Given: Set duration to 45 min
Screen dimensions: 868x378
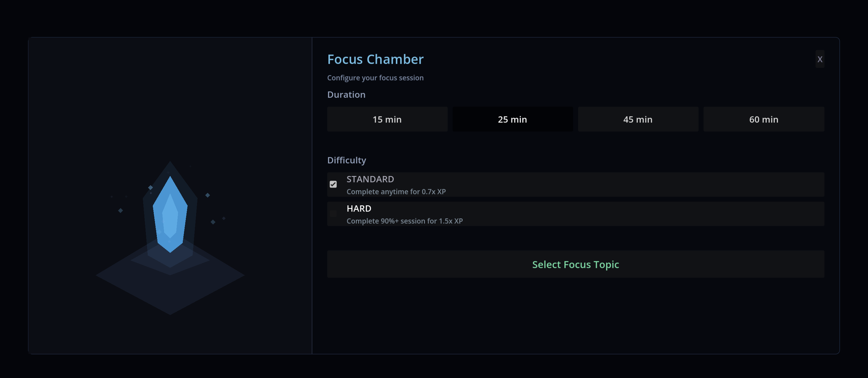Looking at the screenshot, I should pos(637,119).
